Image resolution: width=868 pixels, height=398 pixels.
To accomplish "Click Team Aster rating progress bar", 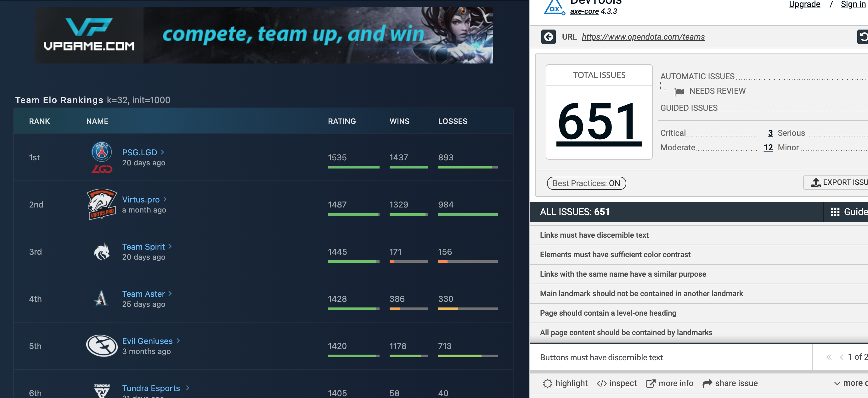I will [x=353, y=308].
